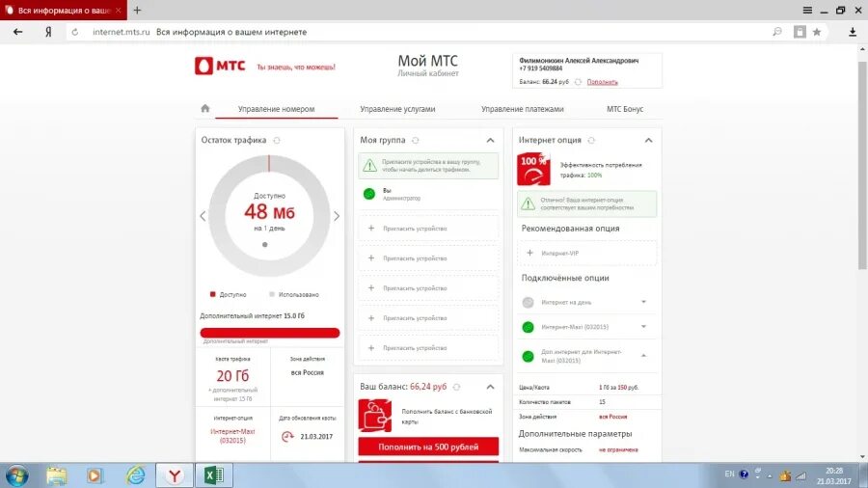Open the Управление номером tab

[x=276, y=109]
